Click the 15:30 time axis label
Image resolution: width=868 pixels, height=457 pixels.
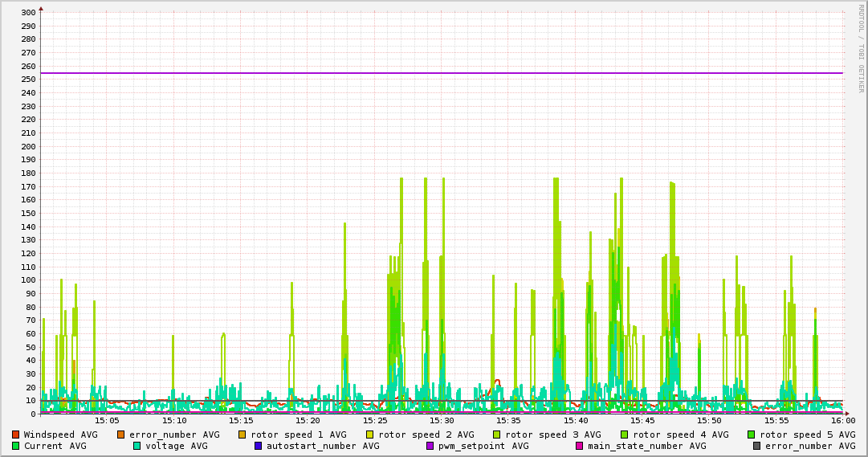pos(442,420)
